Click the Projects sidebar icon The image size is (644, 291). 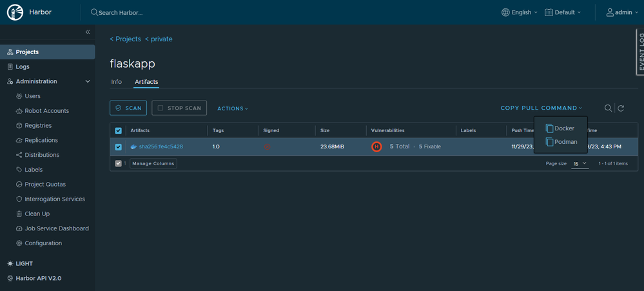point(10,52)
